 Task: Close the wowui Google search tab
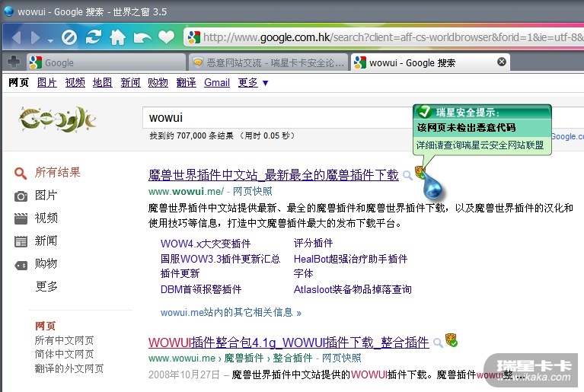(x=502, y=62)
